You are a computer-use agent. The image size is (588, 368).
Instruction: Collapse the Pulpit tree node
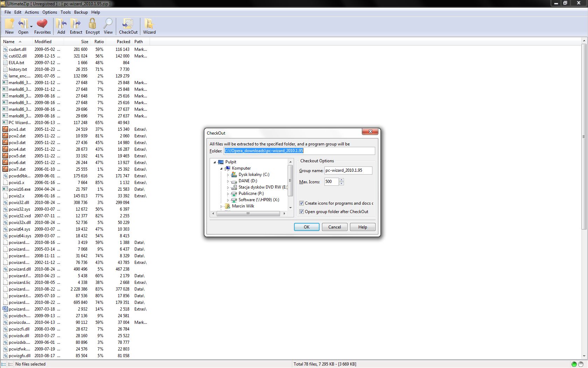pyautogui.click(x=215, y=162)
